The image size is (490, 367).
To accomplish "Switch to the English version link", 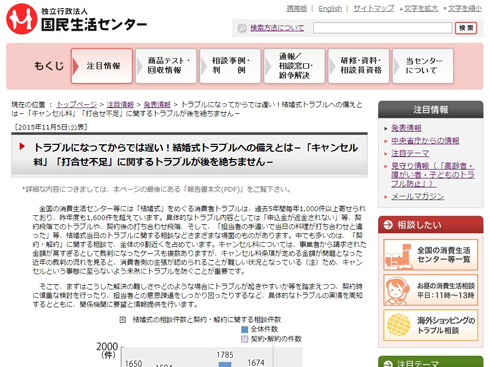I will [x=330, y=9].
